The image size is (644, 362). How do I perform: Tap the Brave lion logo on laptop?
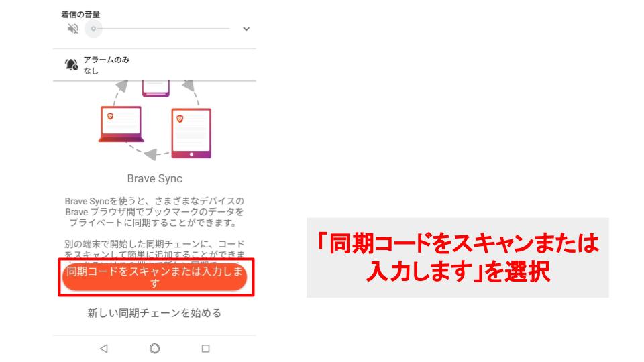point(110,116)
